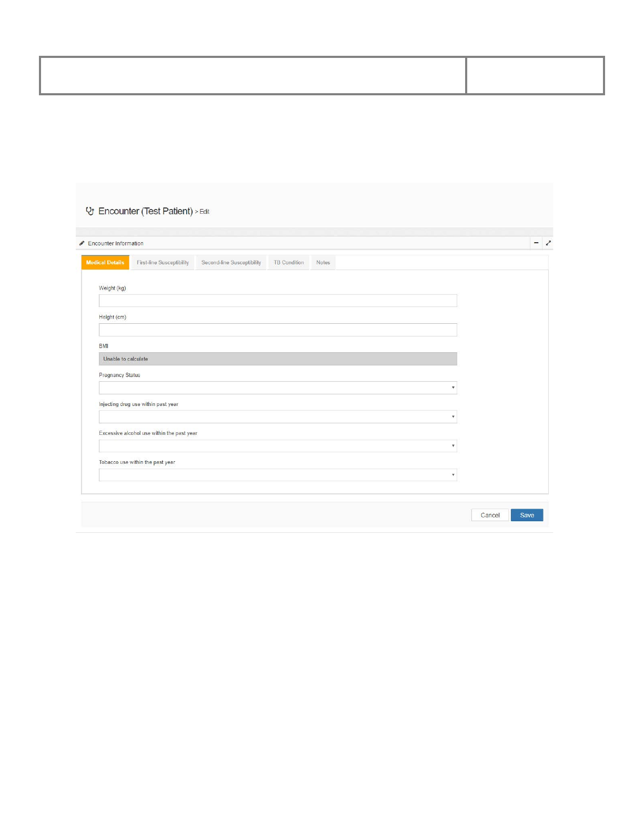This screenshot has width=644, height=834.
Task: Click the pencil icon beside Encounter Information
Action: coord(82,243)
